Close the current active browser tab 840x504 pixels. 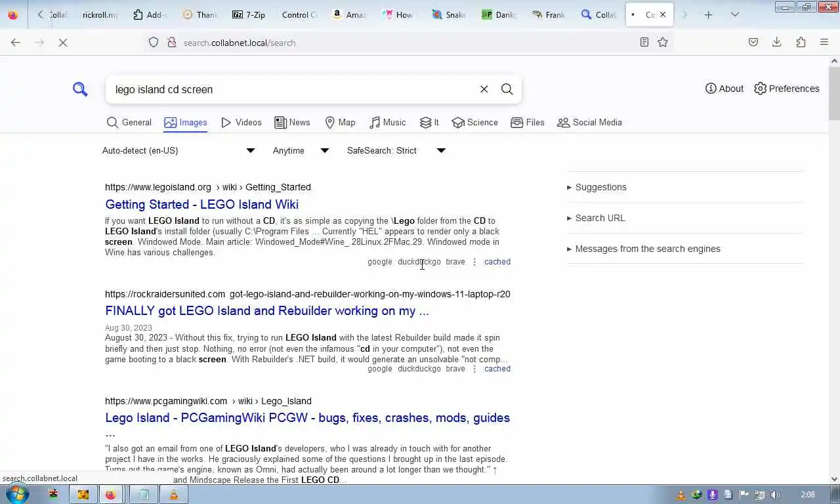pyautogui.click(x=662, y=14)
